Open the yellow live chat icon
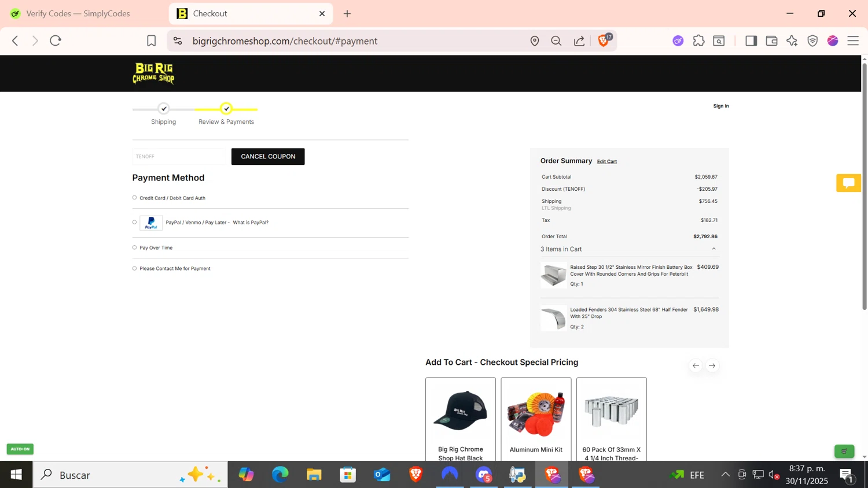Screen dimensions: 868x488 tap(849, 183)
